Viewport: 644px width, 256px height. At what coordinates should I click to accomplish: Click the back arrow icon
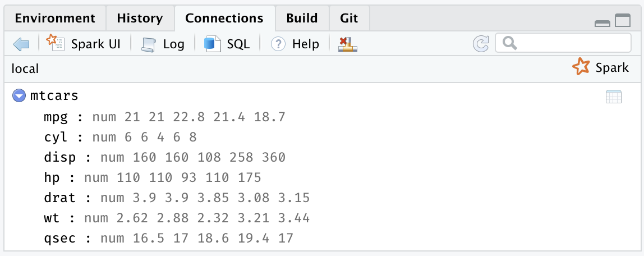(21, 44)
